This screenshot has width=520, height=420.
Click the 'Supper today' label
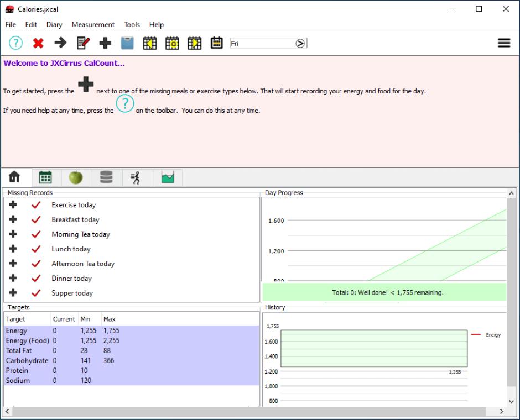72,293
